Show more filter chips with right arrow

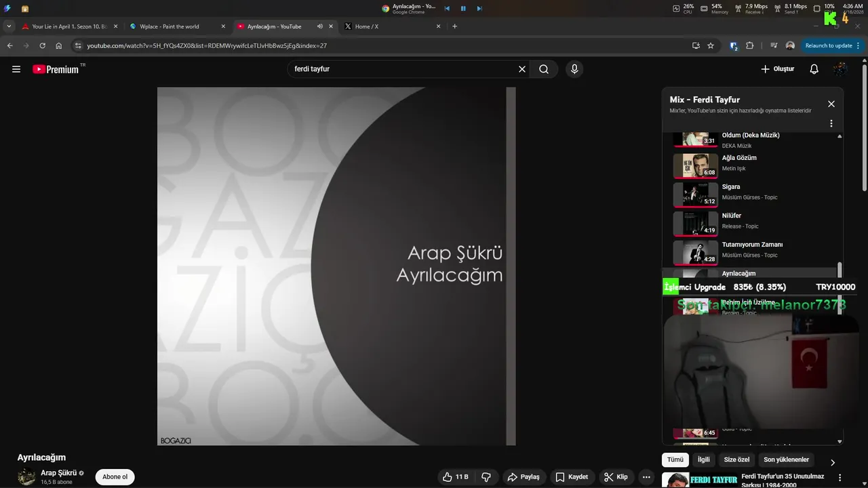pyautogui.click(x=833, y=462)
